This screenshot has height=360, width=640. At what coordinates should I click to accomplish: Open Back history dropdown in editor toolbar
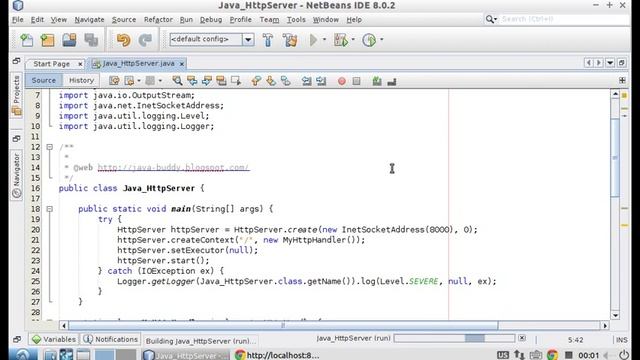139,81
